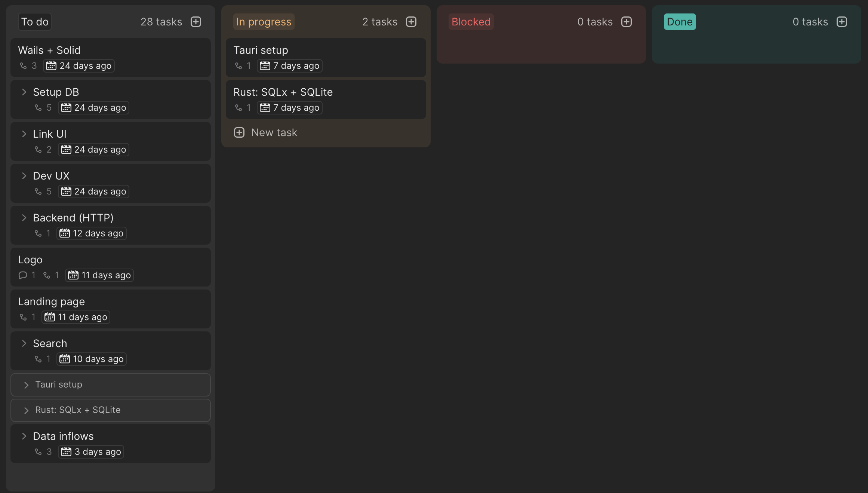Click the In progress column label
Image resolution: width=868 pixels, height=493 pixels.
264,22
